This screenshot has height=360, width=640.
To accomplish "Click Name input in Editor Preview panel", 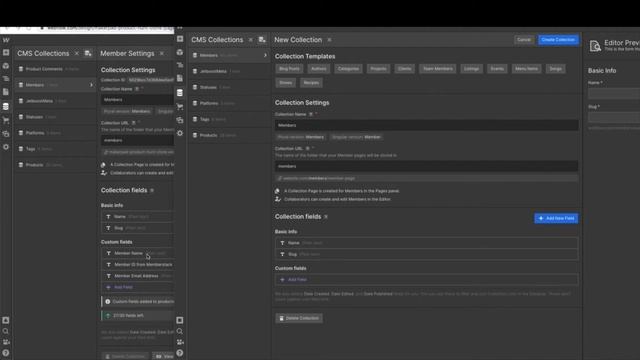I will click(614, 93).
